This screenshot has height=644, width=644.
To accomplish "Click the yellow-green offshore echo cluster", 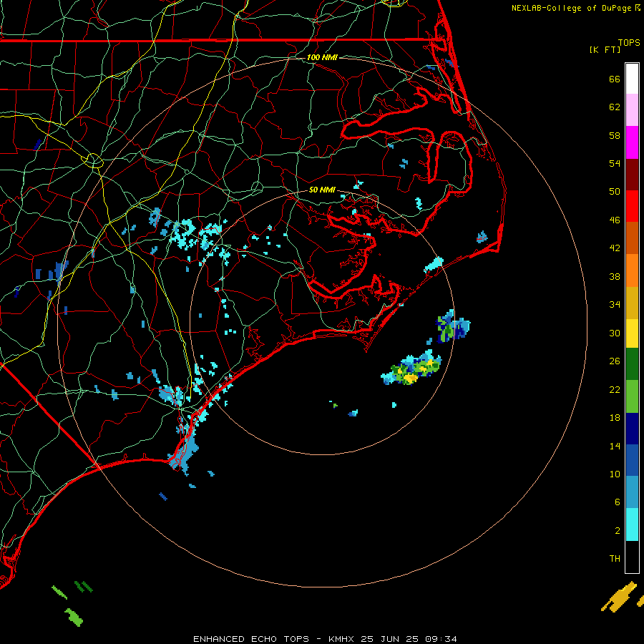I will (412, 368).
